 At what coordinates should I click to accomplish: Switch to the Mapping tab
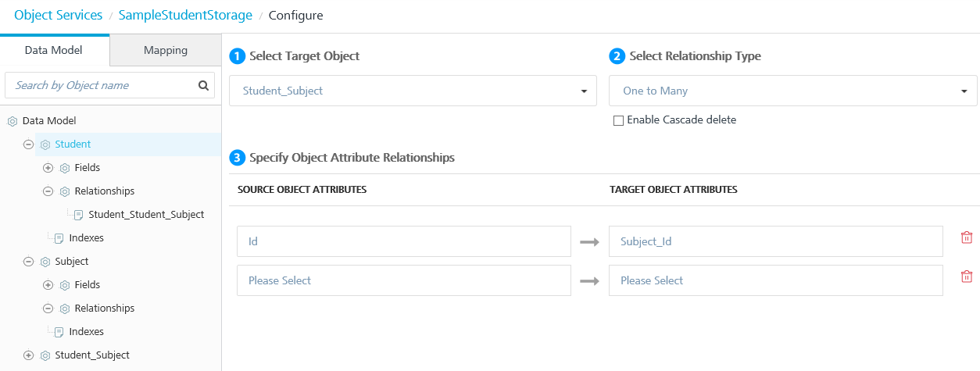pyautogui.click(x=166, y=51)
